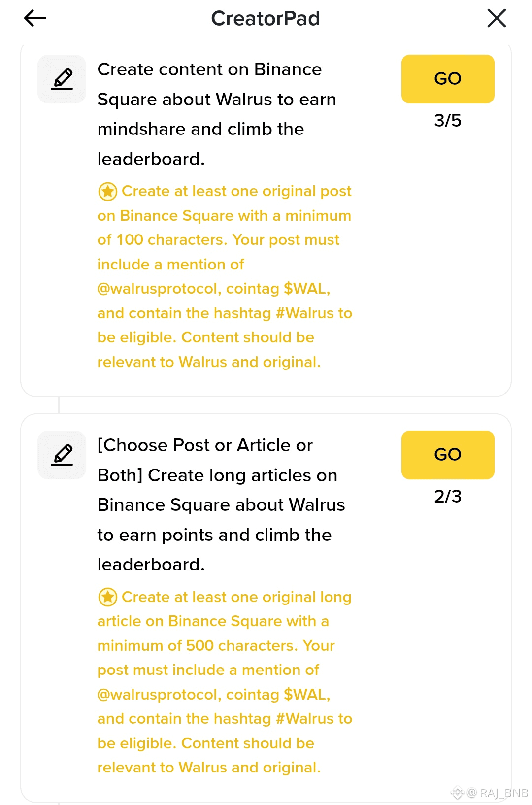Click the star icon before 'Create at least one original post'
This screenshot has height=805, width=532.
(x=107, y=192)
